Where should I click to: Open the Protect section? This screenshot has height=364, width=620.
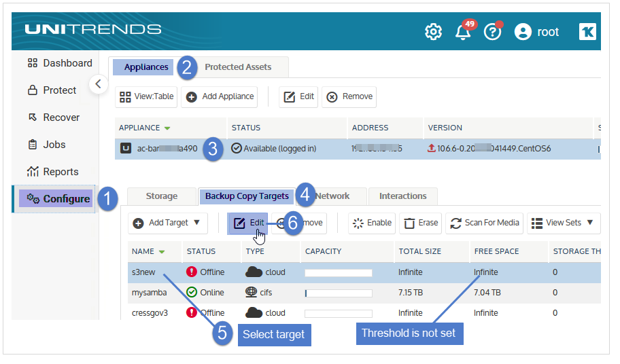(x=52, y=91)
